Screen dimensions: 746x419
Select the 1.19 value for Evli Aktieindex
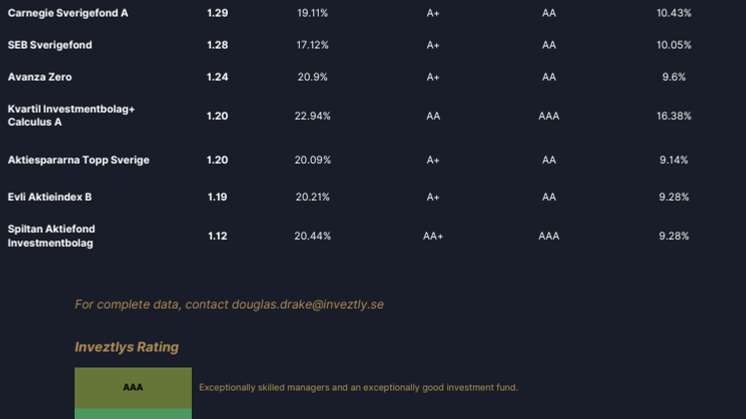point(217,197)
